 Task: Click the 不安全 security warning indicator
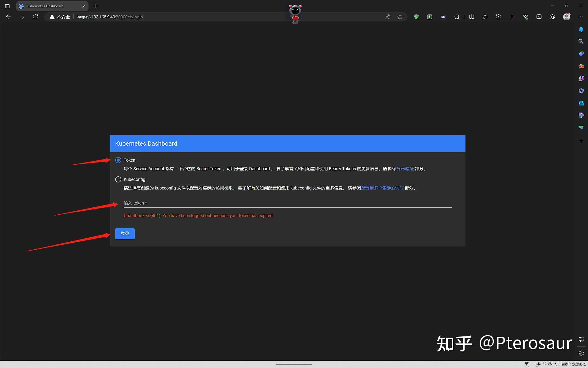pyautogui.click(x=60, y=17)
